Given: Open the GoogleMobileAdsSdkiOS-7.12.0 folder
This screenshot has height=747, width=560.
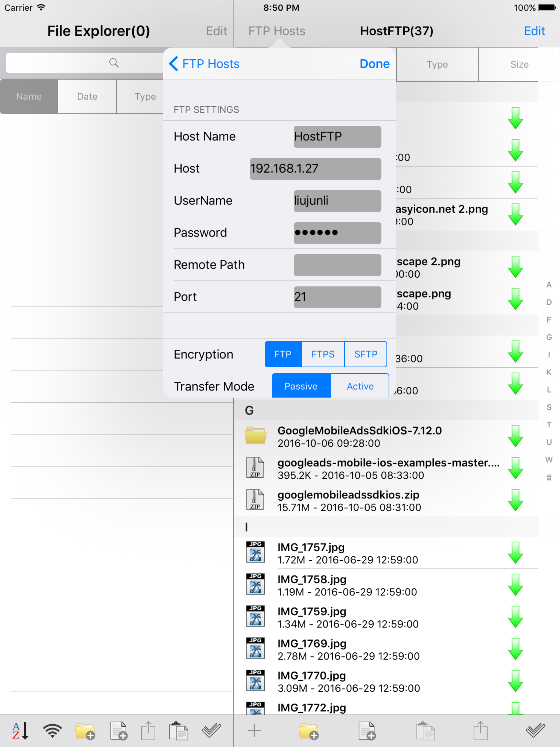Looking at the screenshot, I should pyautogui.click(x=359, y=436).
